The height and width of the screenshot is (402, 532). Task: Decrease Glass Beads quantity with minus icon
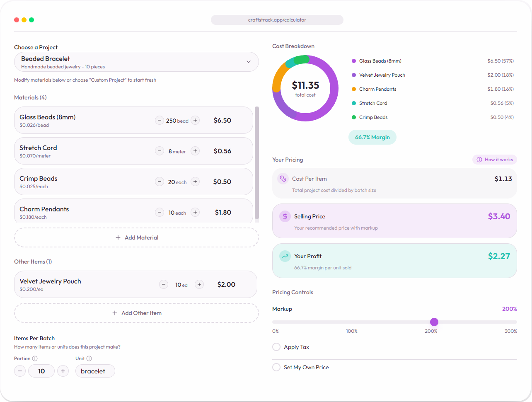(x=160, y=120)
